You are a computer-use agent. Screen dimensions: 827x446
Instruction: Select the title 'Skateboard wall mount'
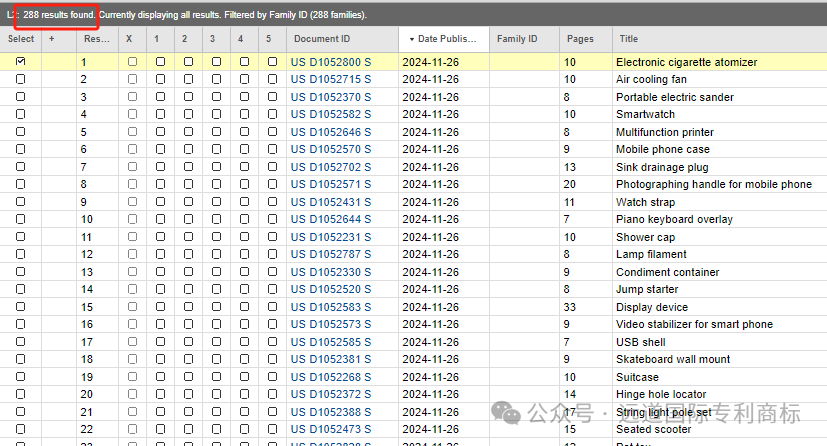click(x=673, y=360)
